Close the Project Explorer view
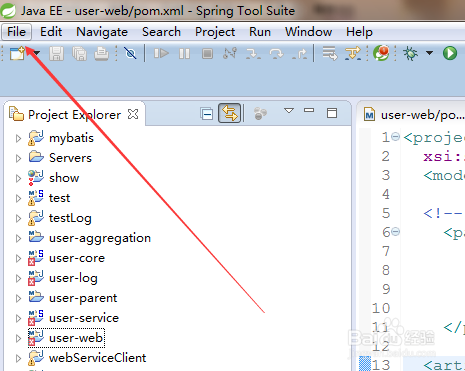This screenshot has width=465, height=371. pyautogui.click(x=133, y=114)
